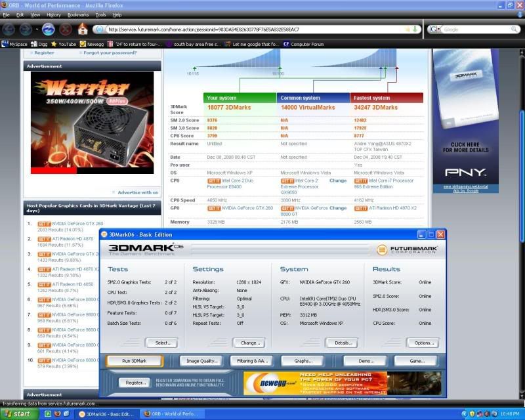
Task: Open the Filtering & AA... dialog
Action: [252, 361]
